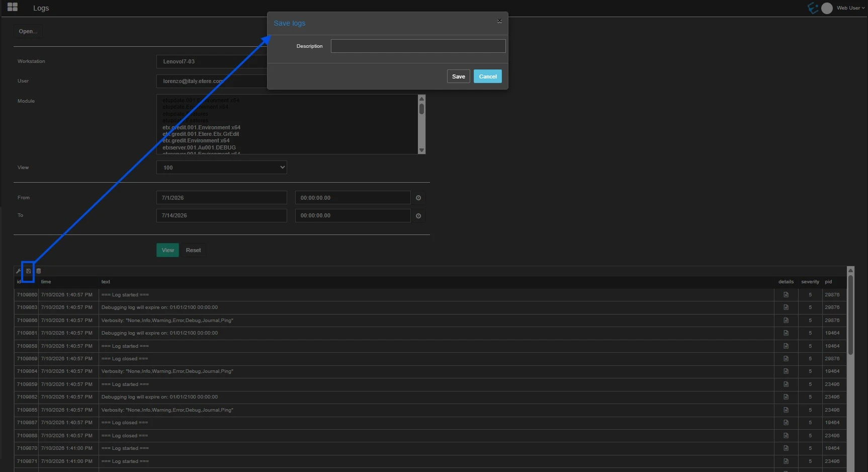Image resolution: width=868 pixels, height=472 pixels.
Task: Open details icon for log row 7109859
Action: click(786, 384)
